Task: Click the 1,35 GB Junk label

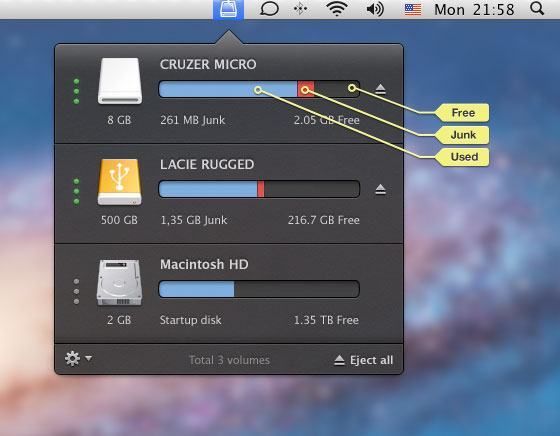Action: 194,220
